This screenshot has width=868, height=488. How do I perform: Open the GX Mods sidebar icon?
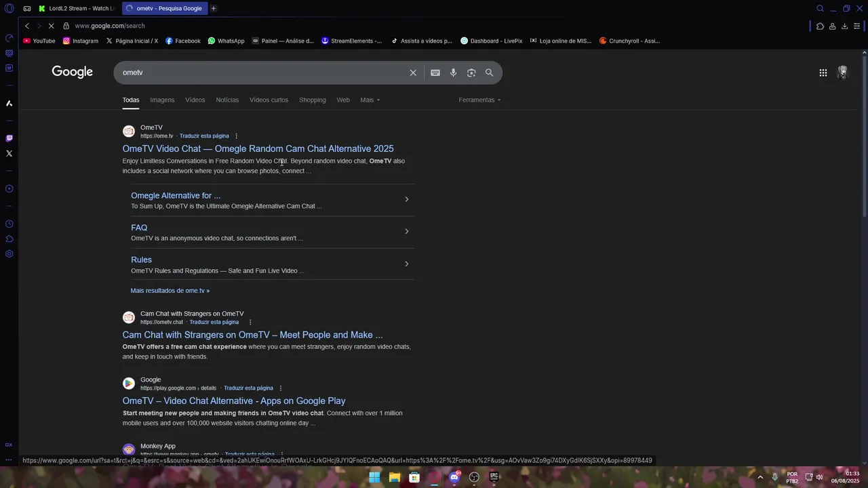[x=9, y=68]
